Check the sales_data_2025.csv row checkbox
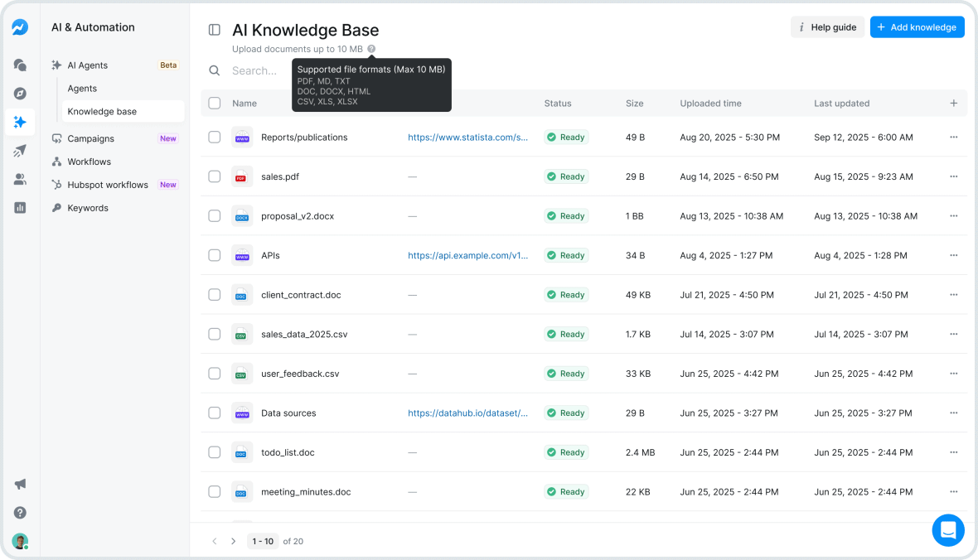The height and width of the screenshot is (560, 978). [215, 334]
